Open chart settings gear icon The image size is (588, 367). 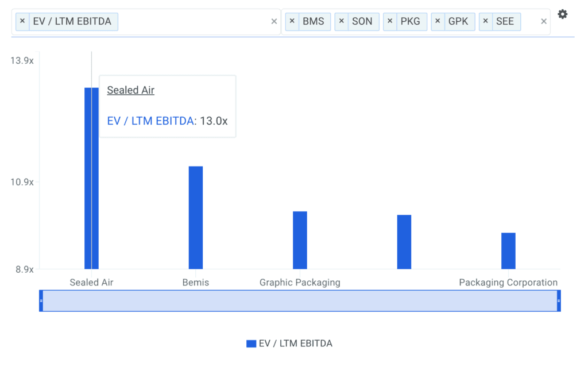pyautogui.click(x=562, y=14)
